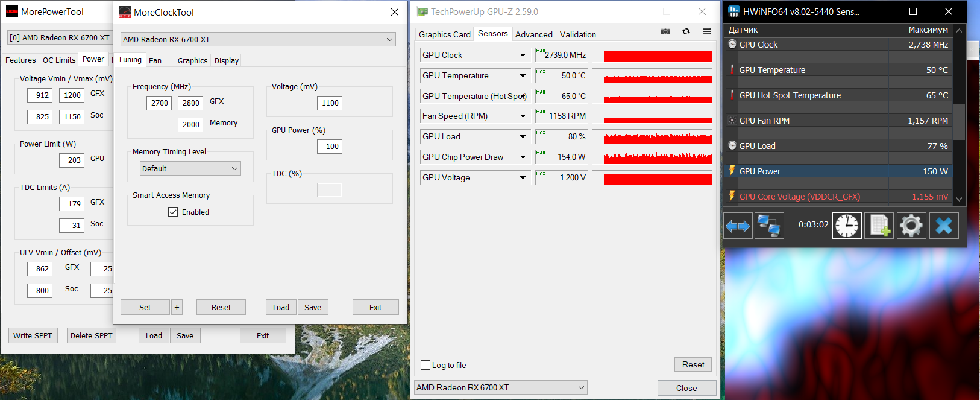Click TDC Limits GFX field 179
The width and height of the screenshot is (980, 400).
72,203
